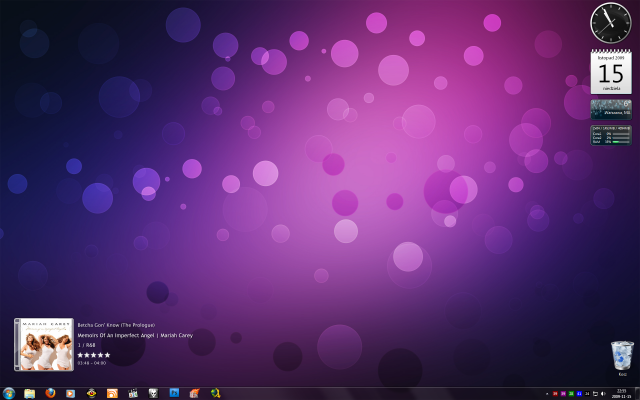Click the RAM usage bar in CPU gadget
This screenshot has height=400, width=640.
pyautogui.click(x=621, y=142)
